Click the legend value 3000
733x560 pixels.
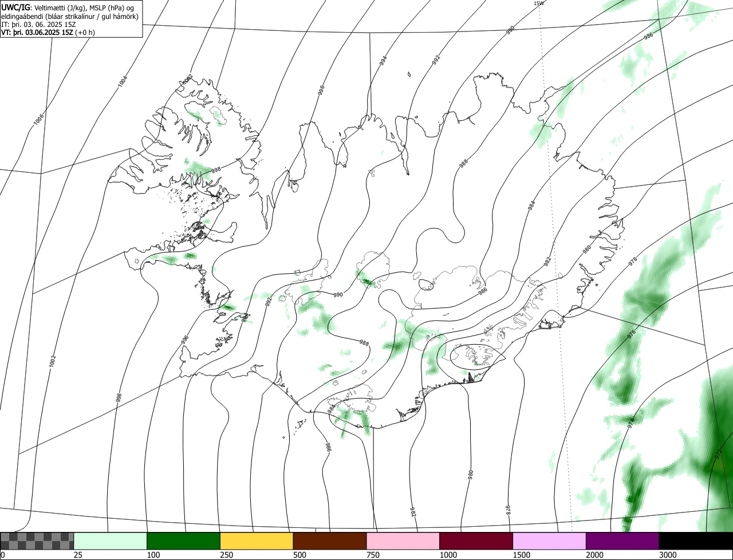click(668, 555)
